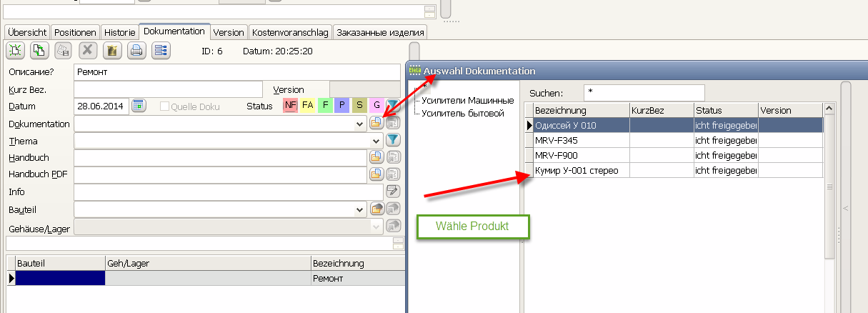This screenshot has height=313, width=868.
Task: Click the greyed icon right of the Bauteil picker
Action: point(393,209)
